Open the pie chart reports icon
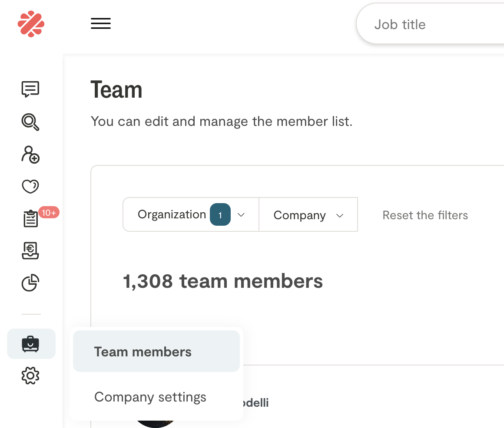The height and width of the screenshot is (428, 504). tap(30, 283)
